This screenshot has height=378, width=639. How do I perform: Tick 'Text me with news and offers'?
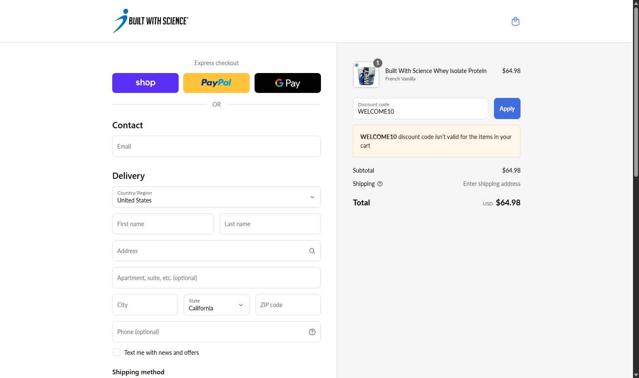pyautogui.click(x=117, y=352)
